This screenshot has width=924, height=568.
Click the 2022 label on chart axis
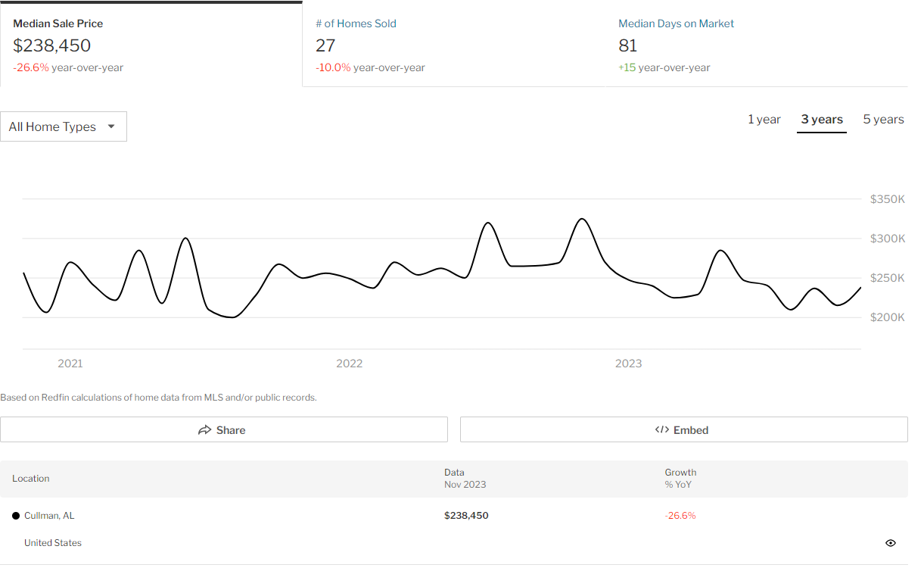pyautogui.click(x=349, y=364)
